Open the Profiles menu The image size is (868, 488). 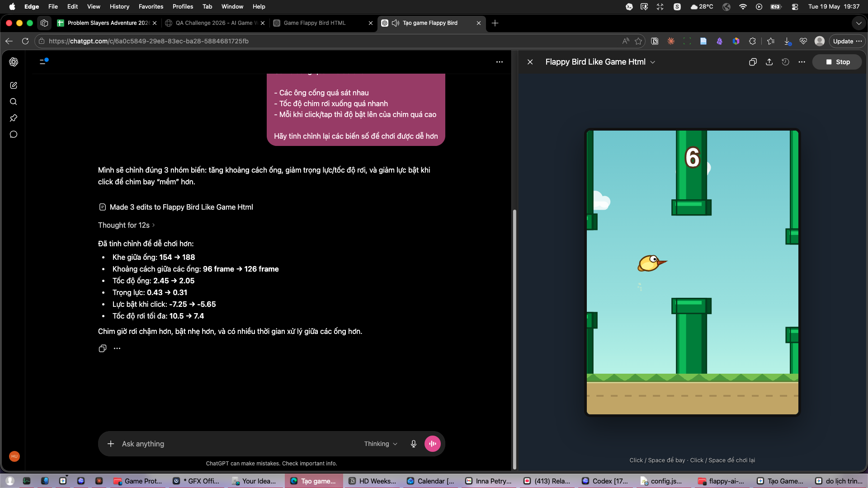183,6
